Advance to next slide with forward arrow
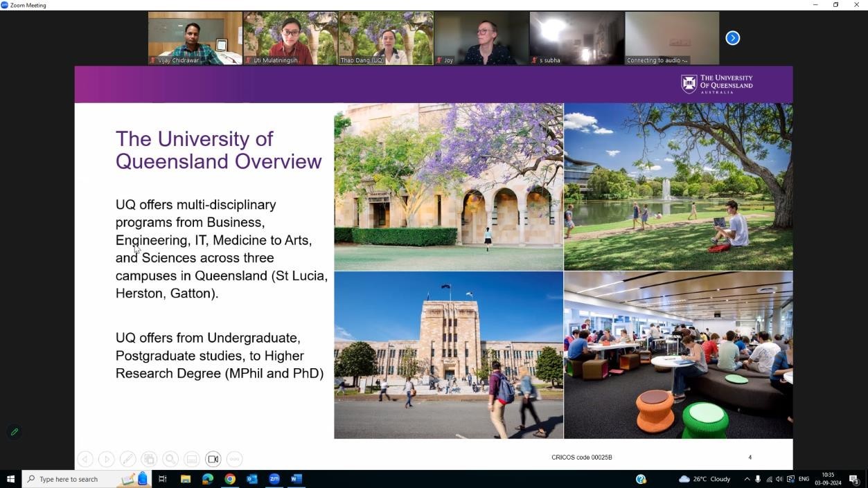This screenshot has width=868, height=488. tap(107, 459)
